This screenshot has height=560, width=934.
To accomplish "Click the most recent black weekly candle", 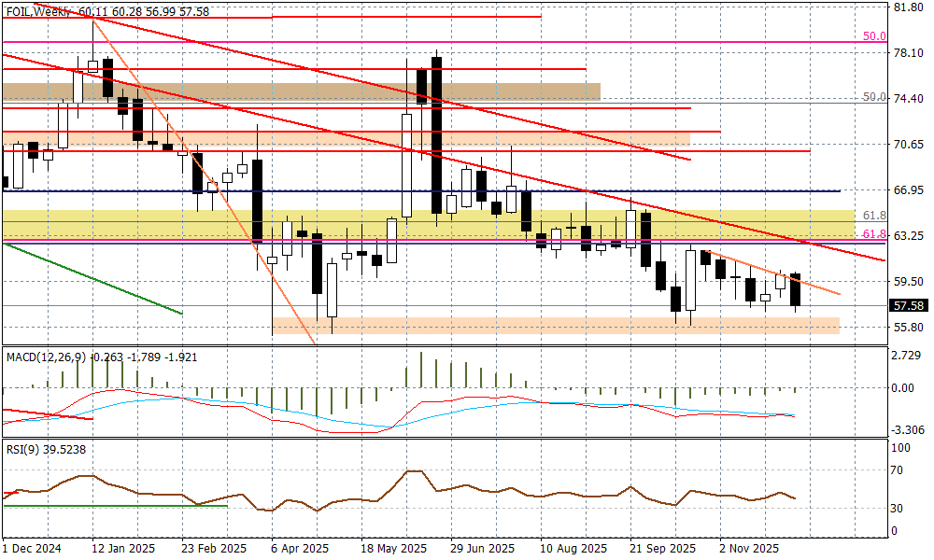I will click(x=796, y=290).
